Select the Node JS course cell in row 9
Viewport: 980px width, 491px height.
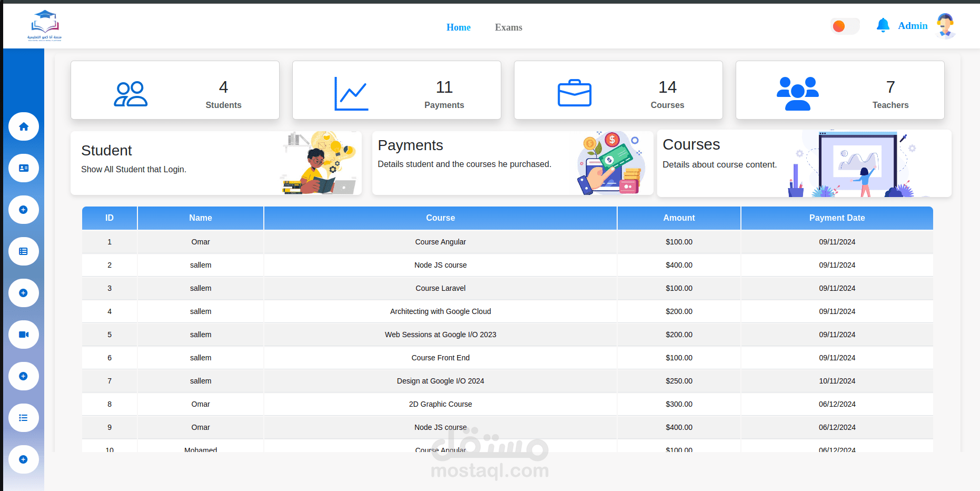pyautogui.click(x=440, y=427)
